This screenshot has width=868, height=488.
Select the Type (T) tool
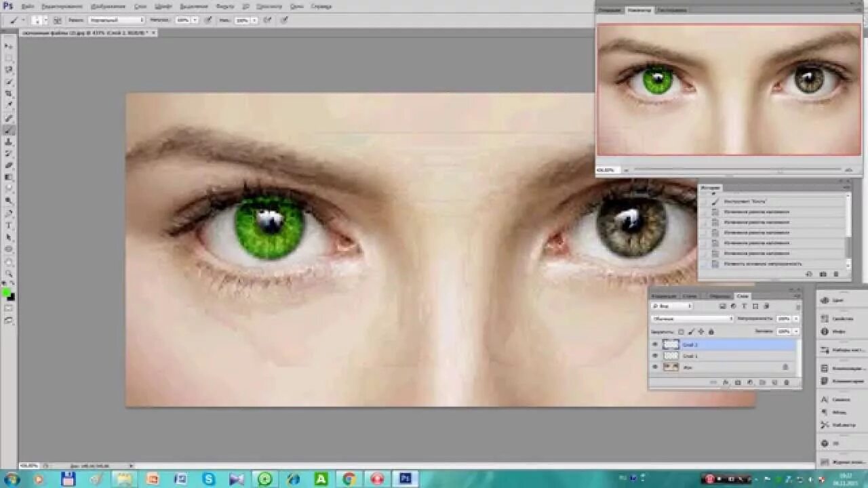pyautogui.click(x=9, y=225)
